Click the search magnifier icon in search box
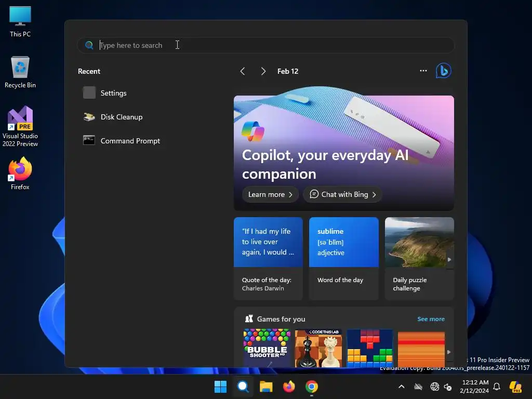Screen dimensions: 532x399 [89, 45]
